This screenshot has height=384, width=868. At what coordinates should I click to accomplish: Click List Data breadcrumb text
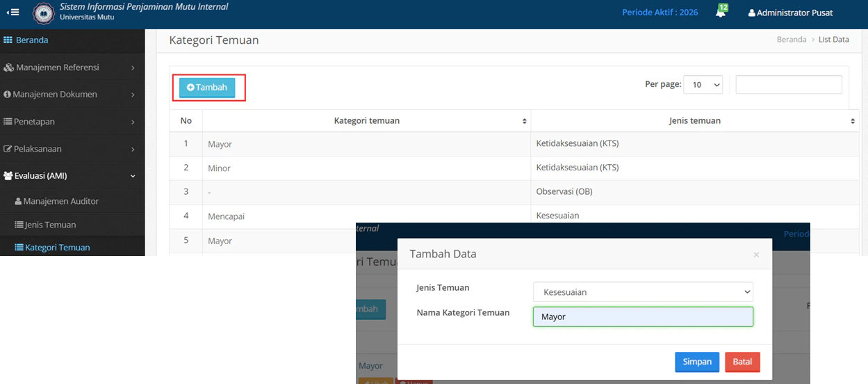pos(834,40)
